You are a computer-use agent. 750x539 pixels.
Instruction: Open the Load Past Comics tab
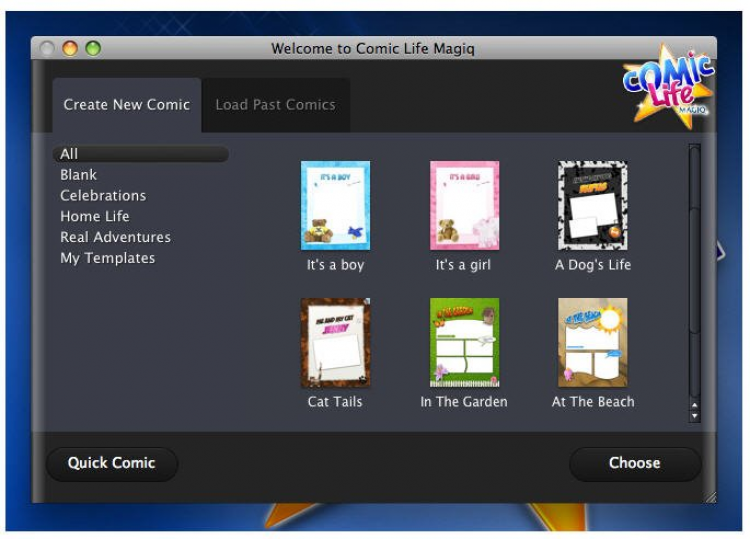(x=276, y=105)
